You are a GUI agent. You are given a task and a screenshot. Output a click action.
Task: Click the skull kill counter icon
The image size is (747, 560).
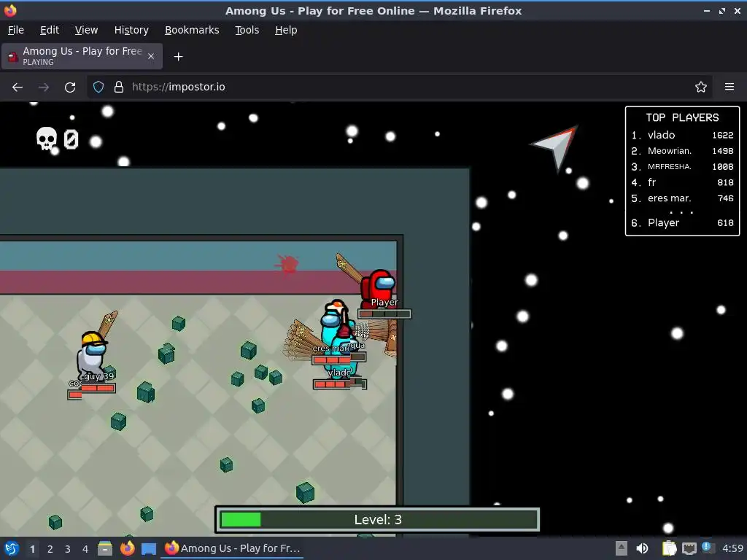pyautogui.click(x=46, y=139)
